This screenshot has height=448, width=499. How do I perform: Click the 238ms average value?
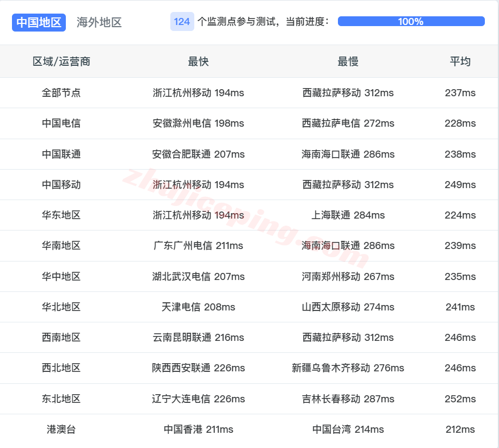pyautogui.click(x=460, y=154)
